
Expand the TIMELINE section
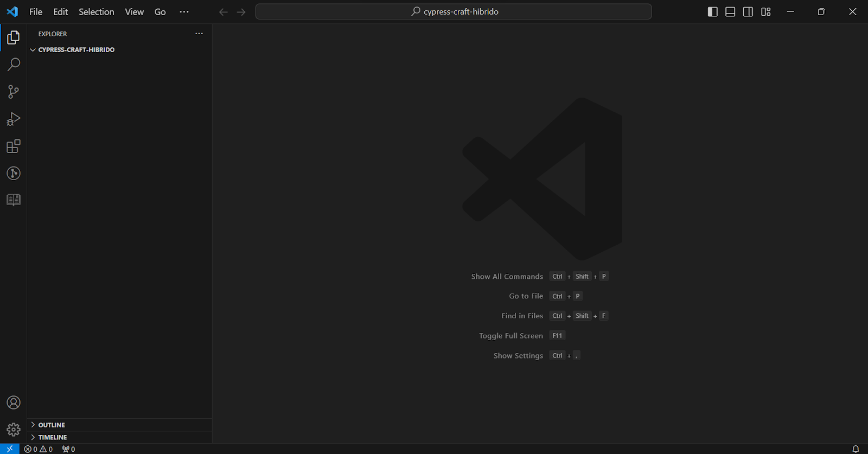(x=120, y=437)
